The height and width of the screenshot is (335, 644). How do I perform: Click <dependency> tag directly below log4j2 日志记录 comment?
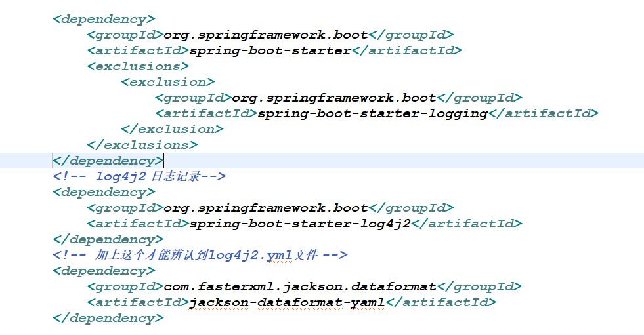pos(104,192)
